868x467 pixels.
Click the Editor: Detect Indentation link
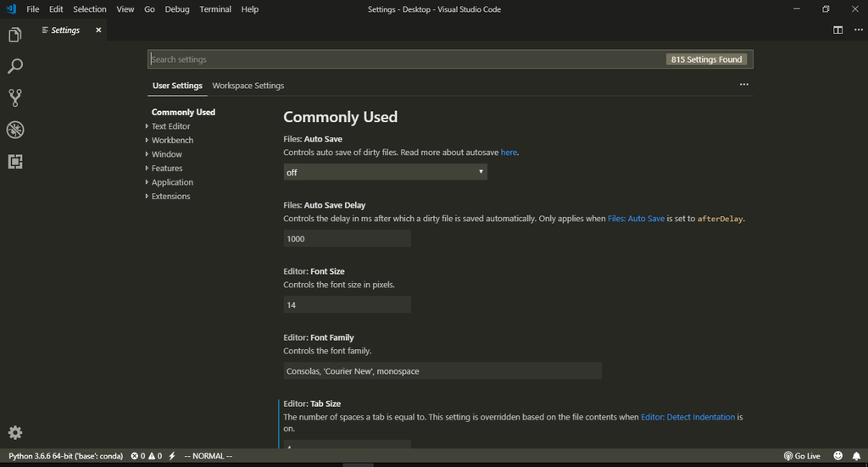point(687,417)
